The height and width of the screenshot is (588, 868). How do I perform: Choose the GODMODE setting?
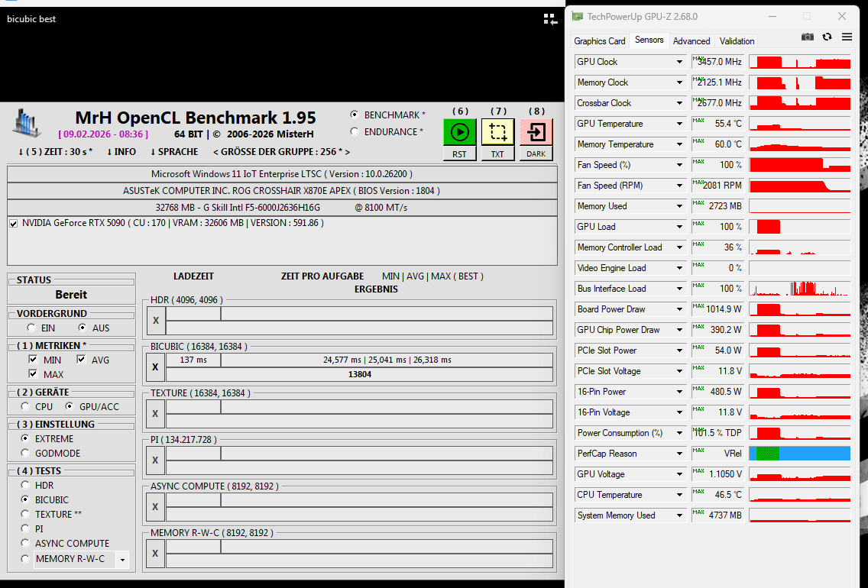pyautogui.click(x=25, y=453)
